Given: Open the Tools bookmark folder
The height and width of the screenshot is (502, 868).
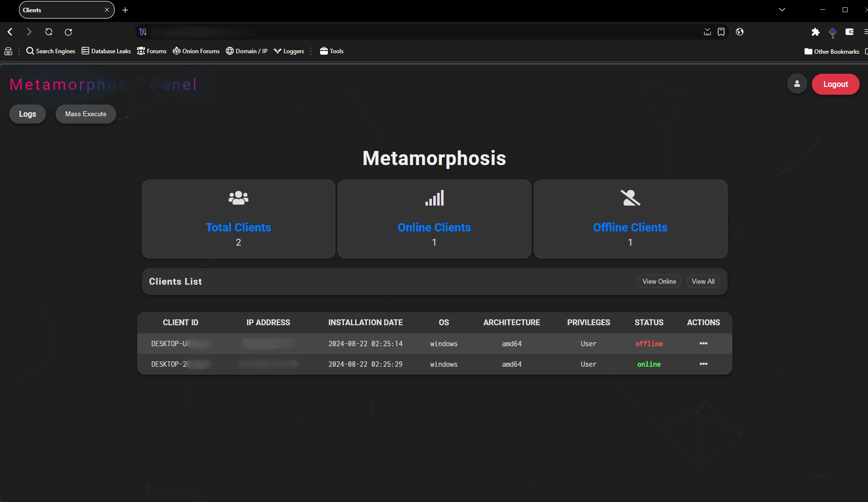Looking at the screenshot, I should [x=332, y=51].
